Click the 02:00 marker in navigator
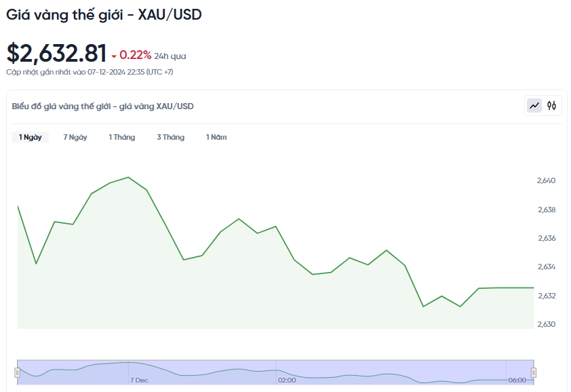The height and width of the screenshot is (392, 571). pyautogui.click(x=287, y=380)
